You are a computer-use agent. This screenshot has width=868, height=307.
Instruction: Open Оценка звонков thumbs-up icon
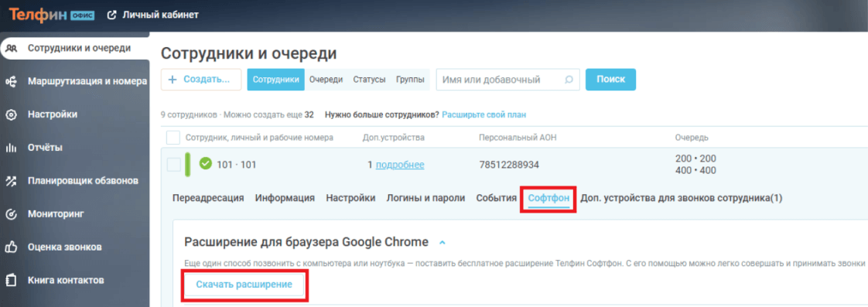pos(11,247)
